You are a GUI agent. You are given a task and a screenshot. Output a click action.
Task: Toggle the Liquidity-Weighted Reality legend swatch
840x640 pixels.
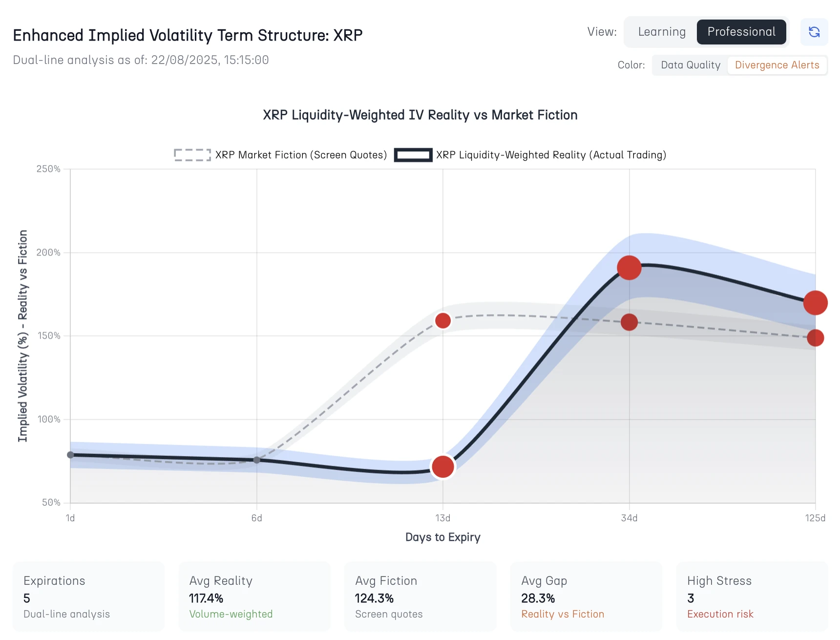[413, 155]
